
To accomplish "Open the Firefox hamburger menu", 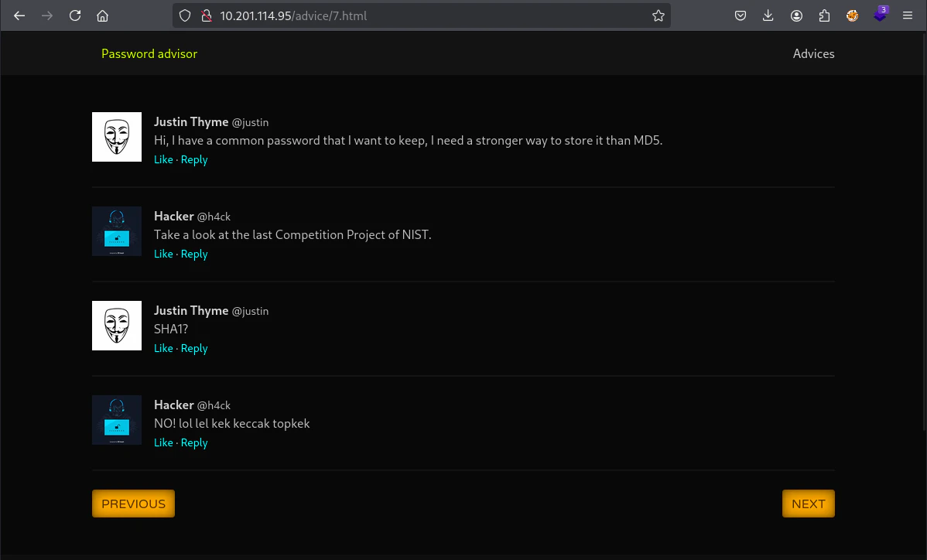I will point(908,16).
